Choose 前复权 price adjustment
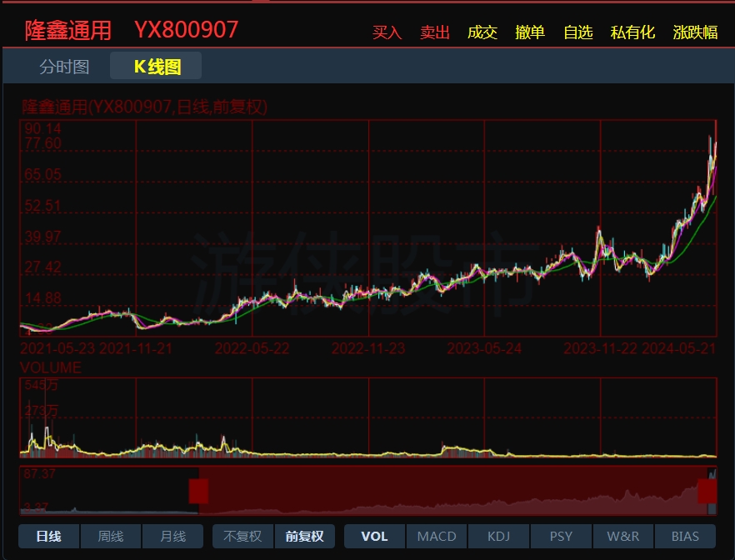Screen dimensions: 735x560 [304, 536]
